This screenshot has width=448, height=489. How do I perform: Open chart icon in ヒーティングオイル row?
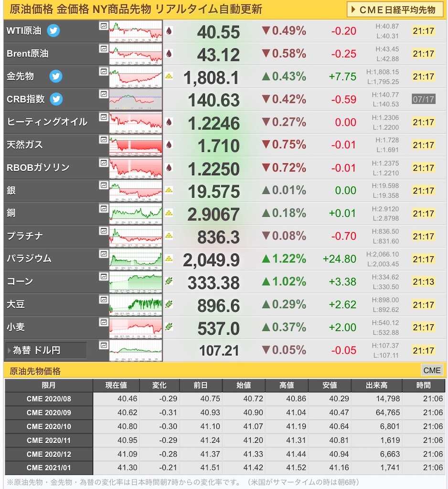click(x=104, y=117)
